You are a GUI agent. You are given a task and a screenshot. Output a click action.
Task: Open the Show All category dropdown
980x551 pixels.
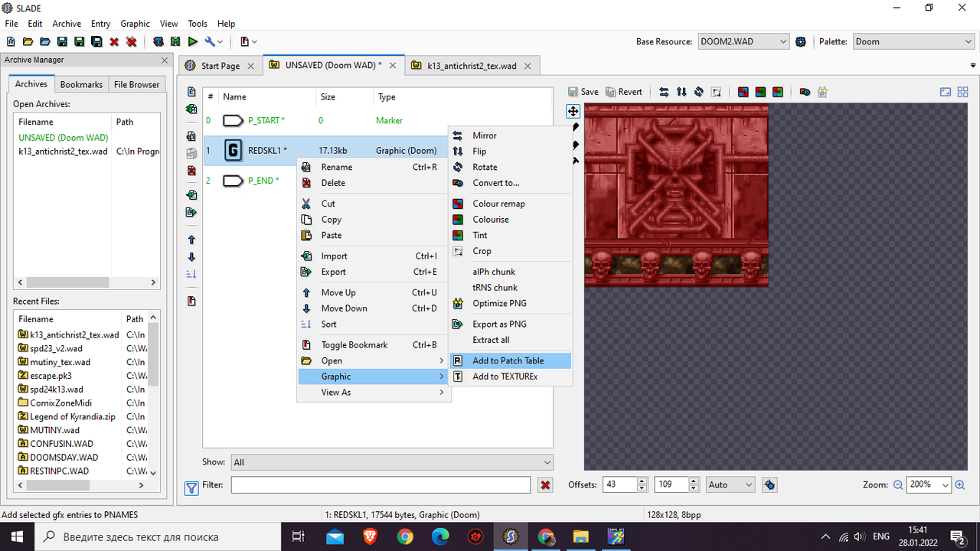coord(392,462)
